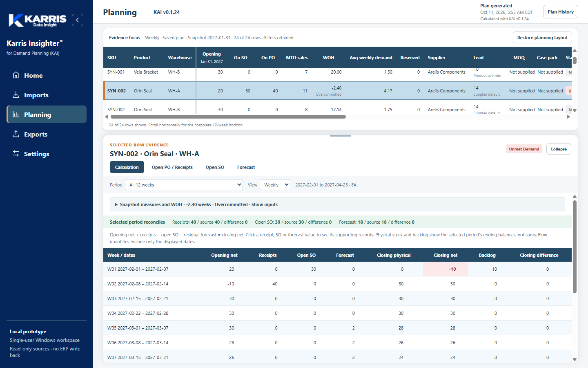Open Plan History
This screenshot has width=588, height=368.
(x=561, y=12)
